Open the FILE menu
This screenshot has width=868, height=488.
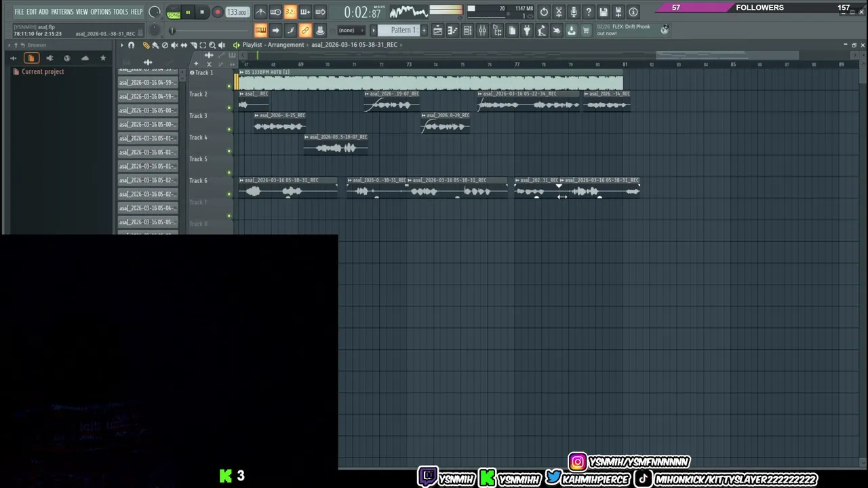[19, 12]
